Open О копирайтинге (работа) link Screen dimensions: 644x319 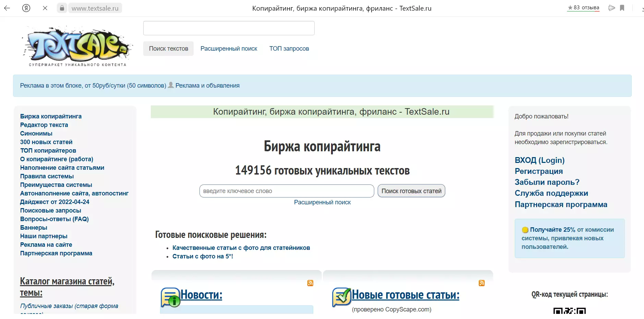(x=57, y=159)
